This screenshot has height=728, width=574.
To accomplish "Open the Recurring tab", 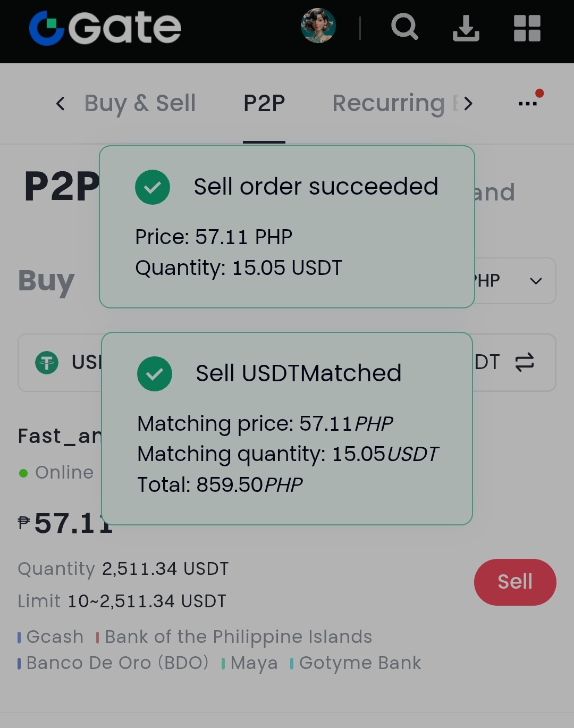I will (x=389, y=103).
